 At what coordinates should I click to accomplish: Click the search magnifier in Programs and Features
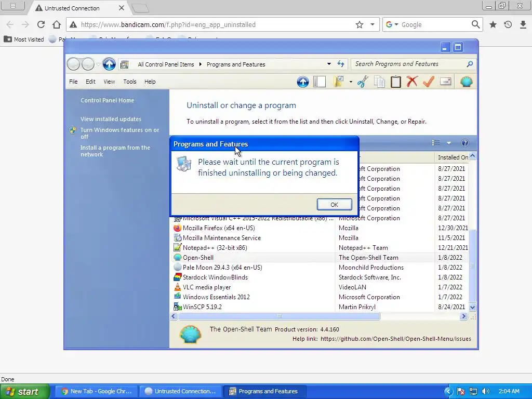[x=470, y=64]
